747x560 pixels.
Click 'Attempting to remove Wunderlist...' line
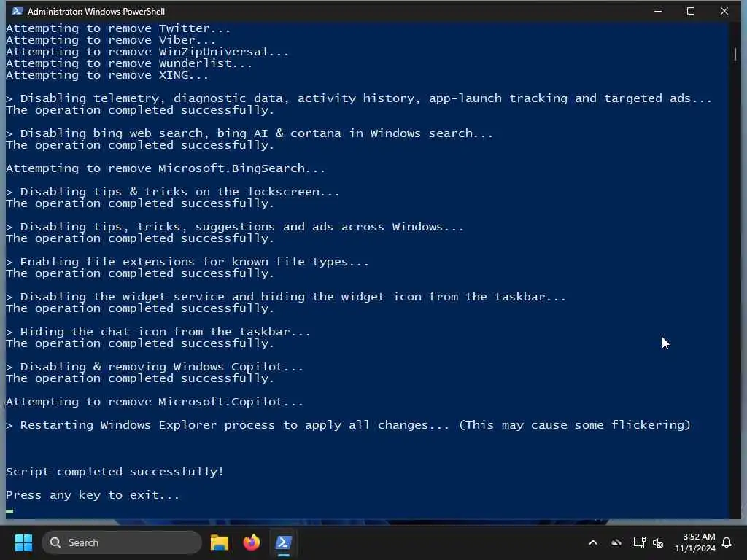tap(129, 63)
